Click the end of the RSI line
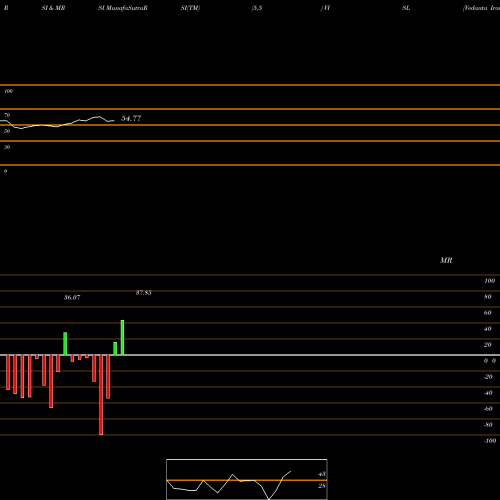 [114, 120]
